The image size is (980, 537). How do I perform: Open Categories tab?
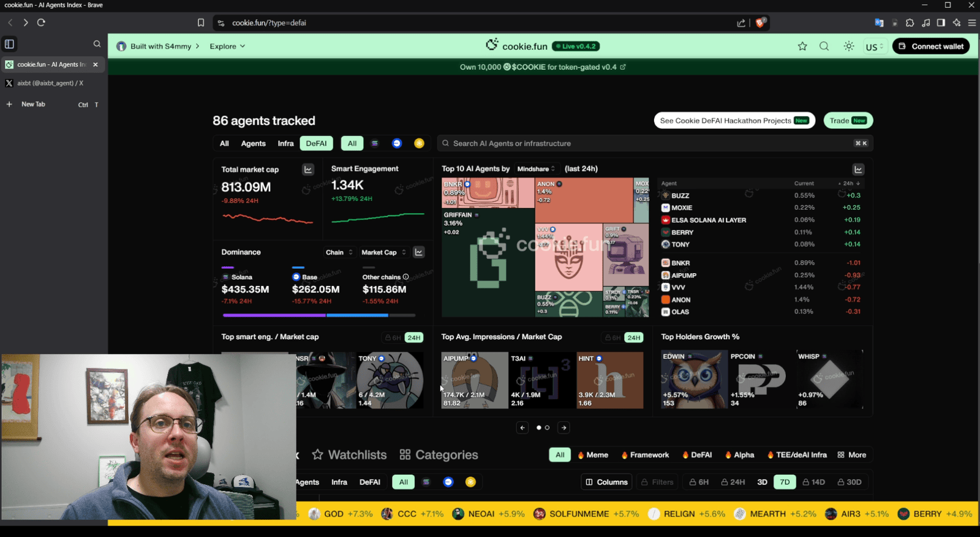439,455
